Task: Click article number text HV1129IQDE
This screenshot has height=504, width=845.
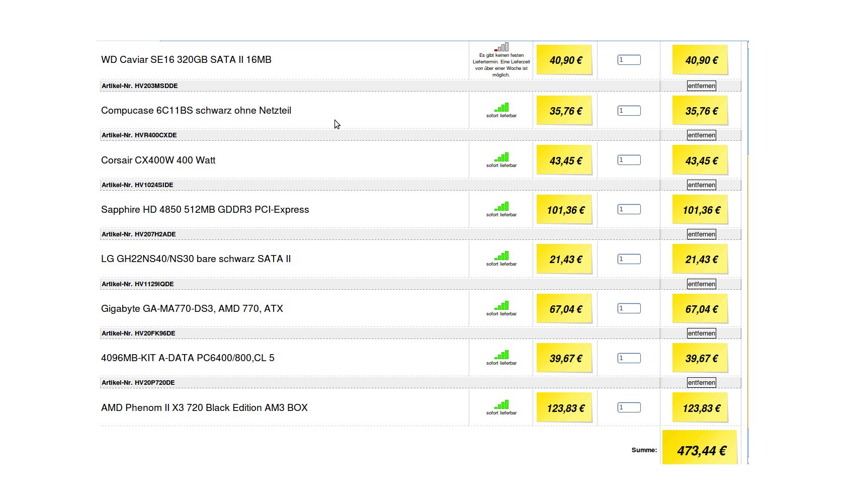Action: [154, 284]
